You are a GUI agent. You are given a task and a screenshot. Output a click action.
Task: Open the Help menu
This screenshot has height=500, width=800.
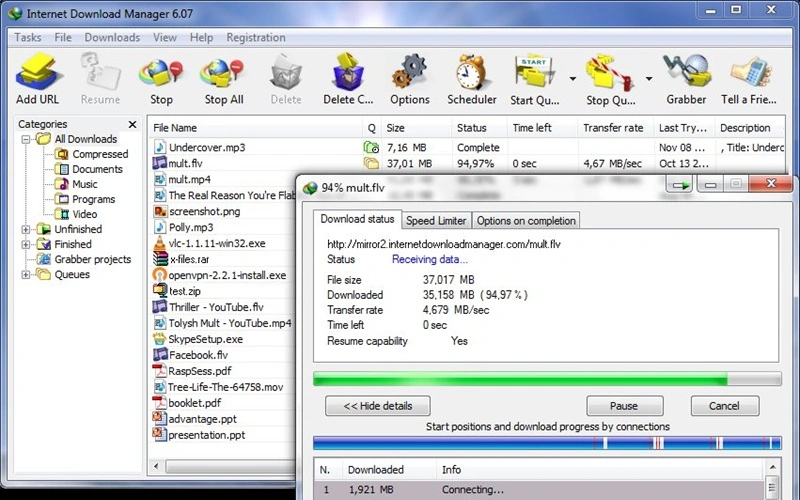tap(202, 37)
